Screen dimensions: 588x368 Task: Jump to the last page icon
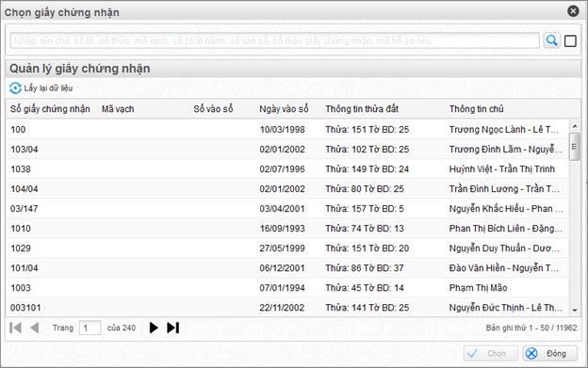[x=172, y=328]
